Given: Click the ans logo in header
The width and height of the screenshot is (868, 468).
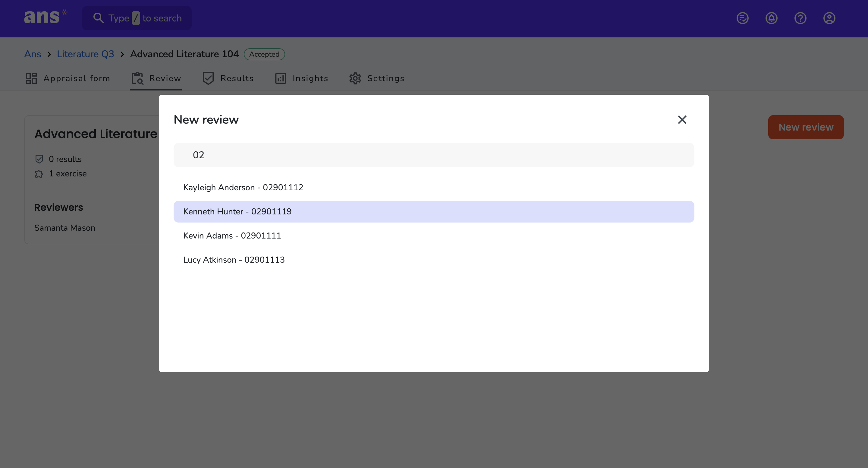Looking at the screenshot, I should [x=46, y=17].
